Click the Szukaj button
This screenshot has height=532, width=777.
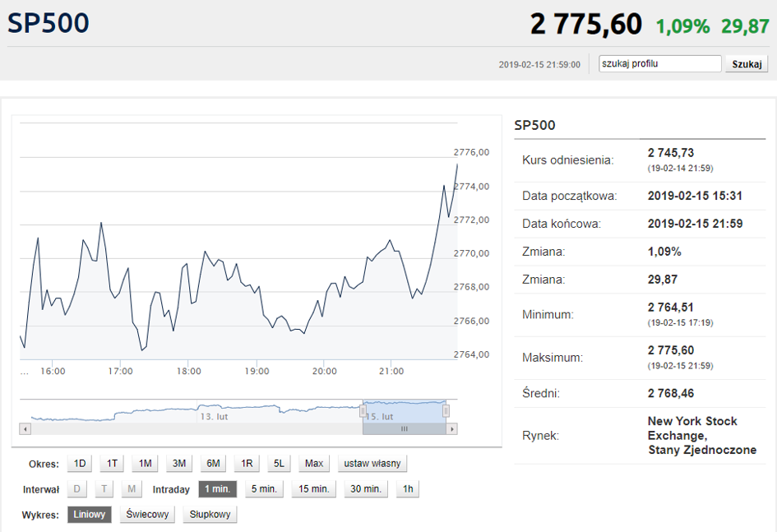click(x=747, y=64)
